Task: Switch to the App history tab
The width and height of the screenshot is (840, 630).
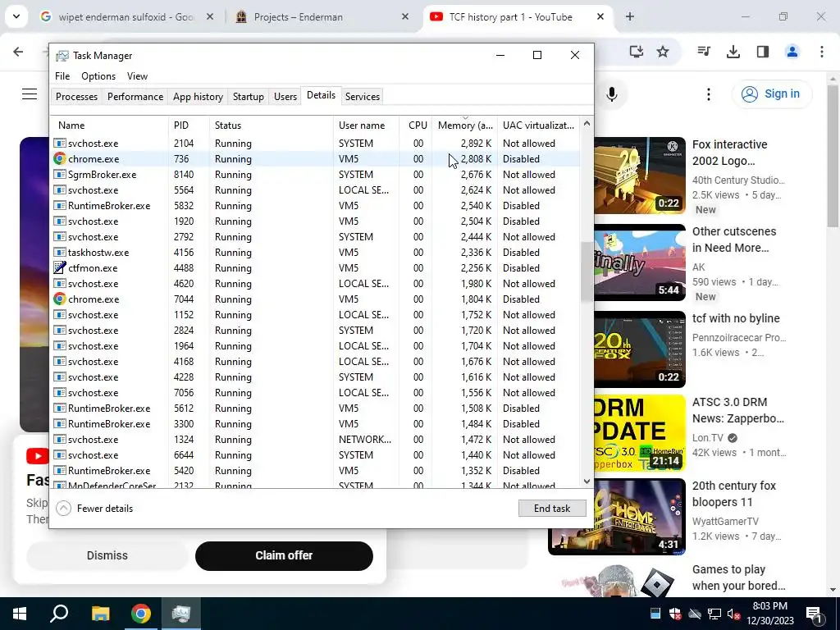Action: pyautogui.click(x=198, y=97)
